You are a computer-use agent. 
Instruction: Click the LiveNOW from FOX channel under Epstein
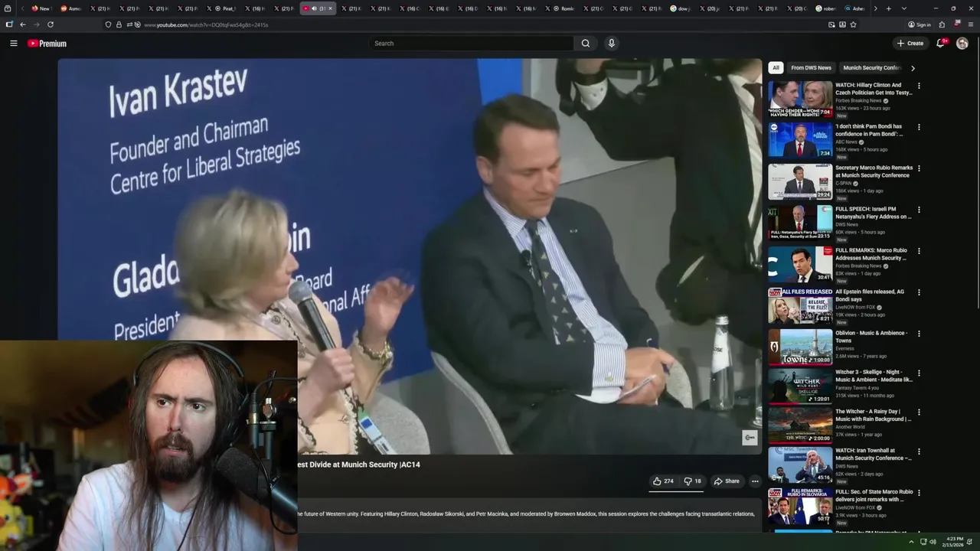click(x=856, y=307)
